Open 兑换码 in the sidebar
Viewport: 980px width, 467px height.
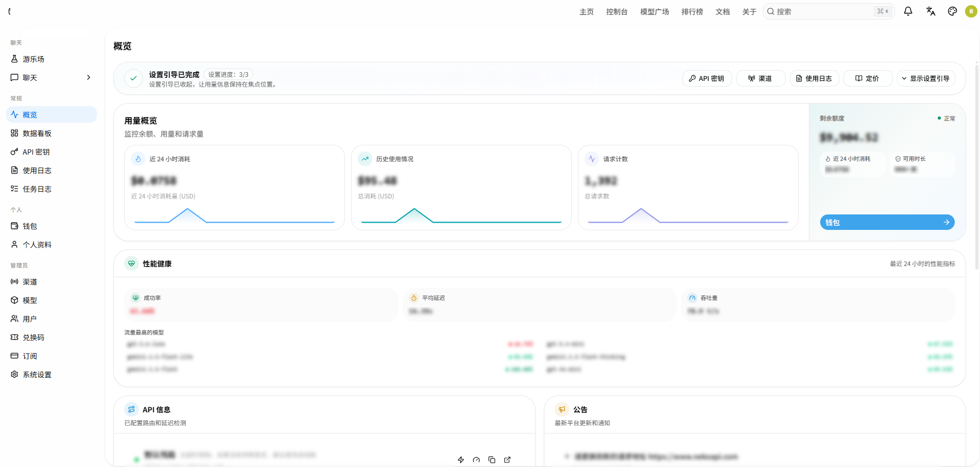[52, 338]
